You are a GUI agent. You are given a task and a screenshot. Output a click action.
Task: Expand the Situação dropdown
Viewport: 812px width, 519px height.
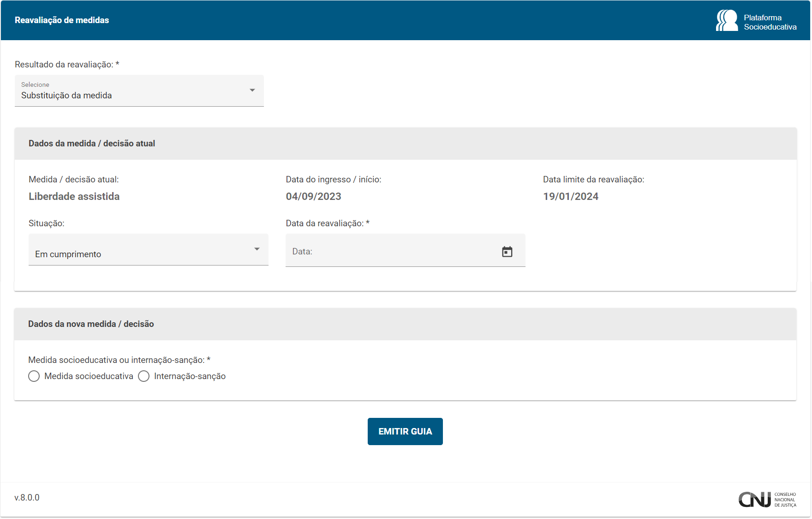(x=149, y=249)
